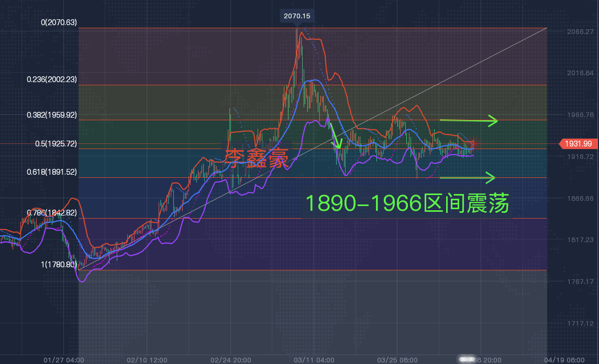Select the 0.618(1891.52) Fibonacci level label
The height and width of the screenshot is (364, 599).
pos(52,172)
